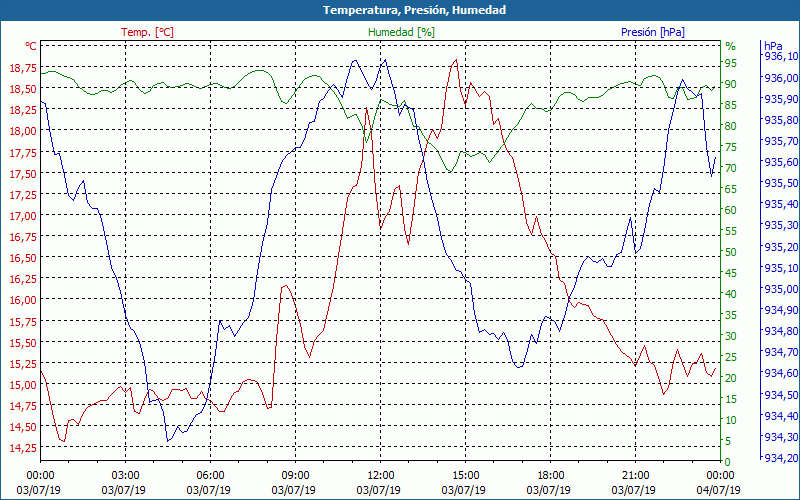Screen dimensions: 800x500
Task: Click the 16,50 temperature axis value
Action: pos(23,258)
